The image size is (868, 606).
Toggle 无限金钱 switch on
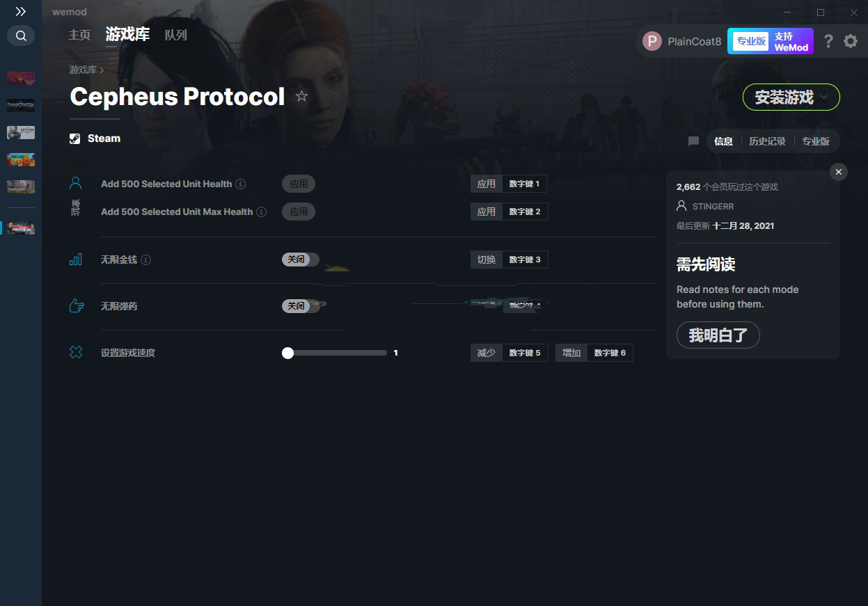pos(300,260)
